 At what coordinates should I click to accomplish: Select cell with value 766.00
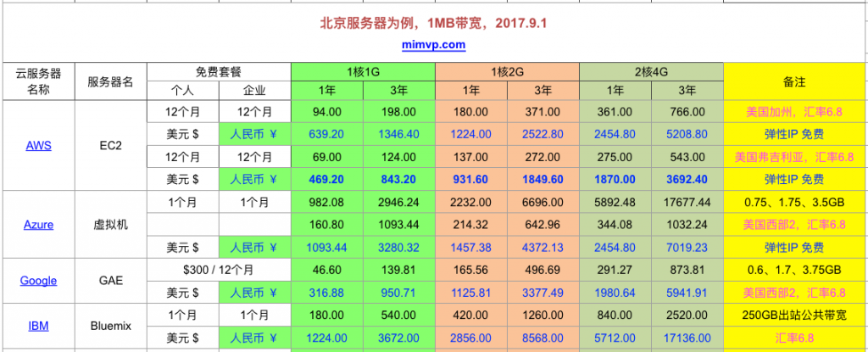[687, 111]
